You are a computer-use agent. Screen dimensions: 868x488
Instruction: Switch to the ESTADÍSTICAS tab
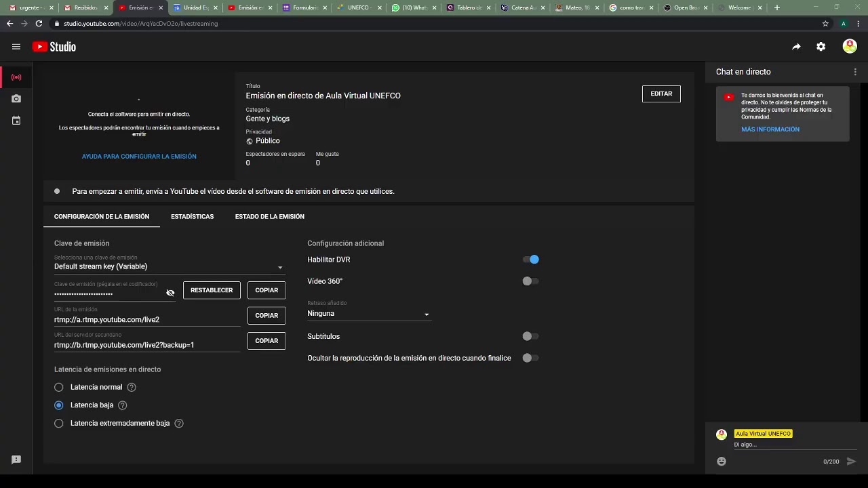point(193,217)
